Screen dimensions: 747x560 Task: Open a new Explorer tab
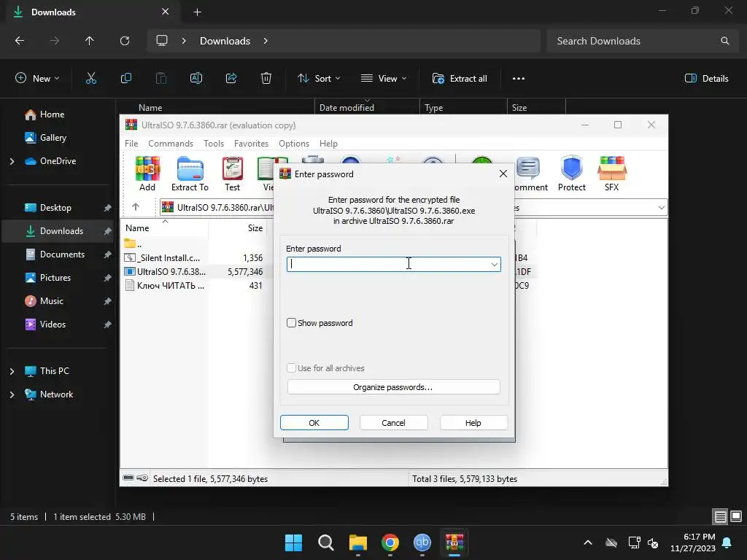[x=197, y=12]
